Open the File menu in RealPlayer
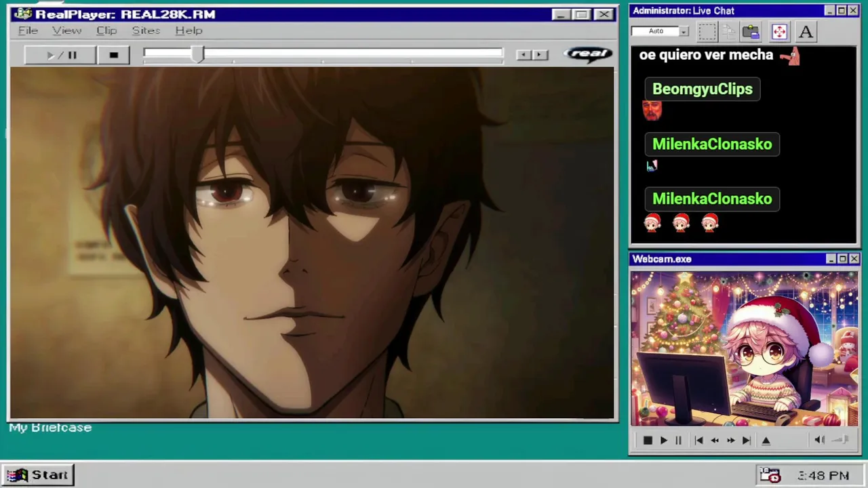868x488 pixels. click(x=28, y=30)
